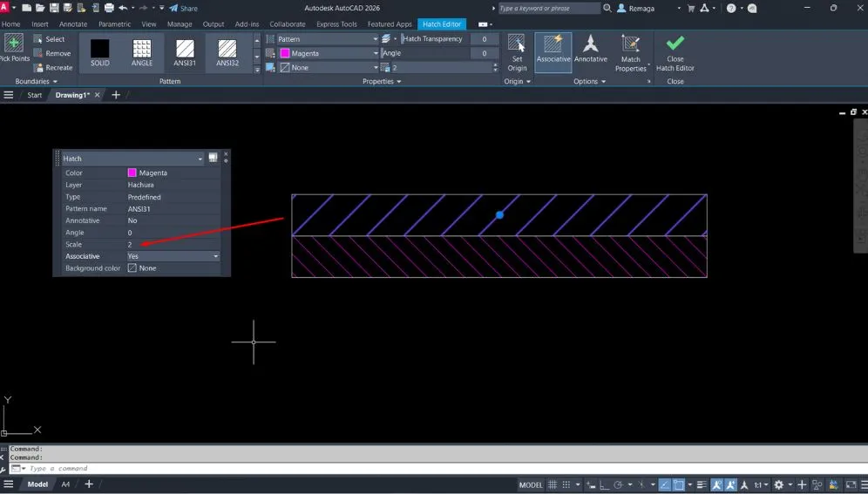The height and width of the screenshot is (494, 868).
Task: Select the Hatch Editor tab
Action: coord(442,24)
